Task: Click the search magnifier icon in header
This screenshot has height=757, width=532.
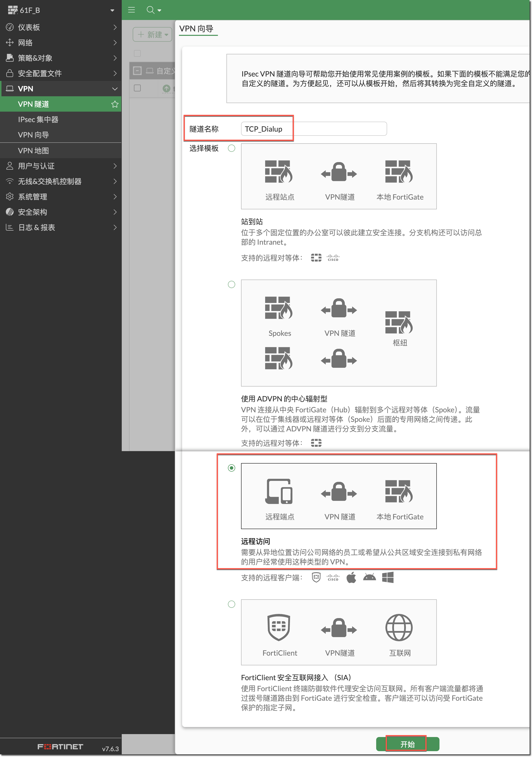Action: (x=150, y=10)
